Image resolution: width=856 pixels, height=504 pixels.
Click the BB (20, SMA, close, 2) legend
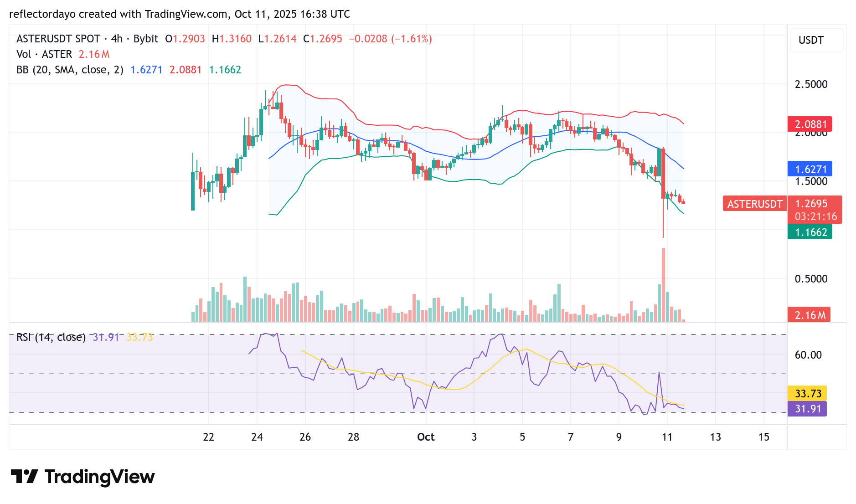70,70
